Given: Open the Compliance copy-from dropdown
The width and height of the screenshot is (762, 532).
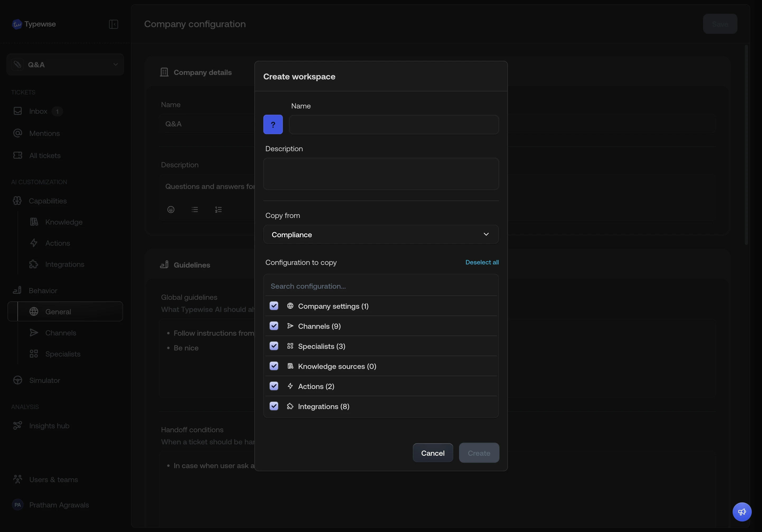Looking at the screenshot, I should 381,235.
